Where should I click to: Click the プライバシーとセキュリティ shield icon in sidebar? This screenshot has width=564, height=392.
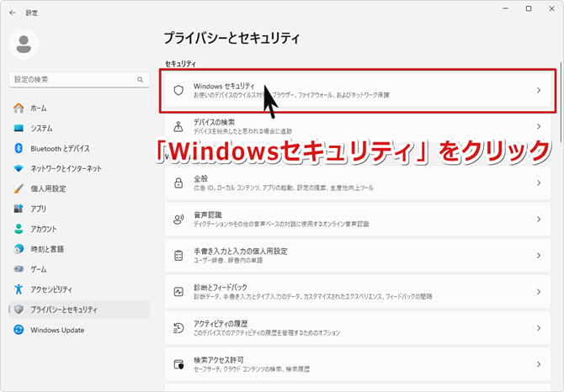[19, 309]
